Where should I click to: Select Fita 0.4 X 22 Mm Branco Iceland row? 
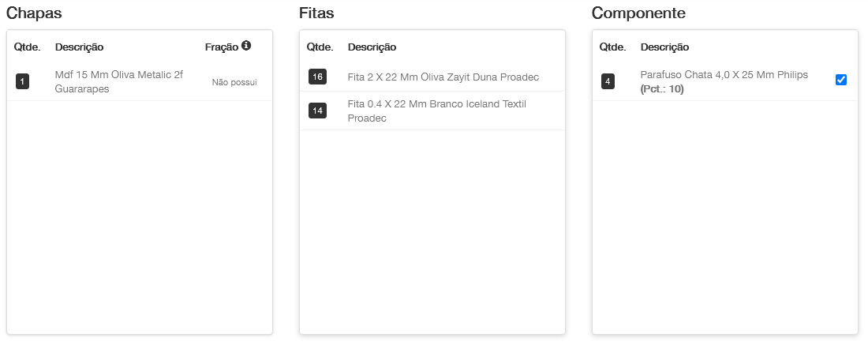(x=436, y=111)
